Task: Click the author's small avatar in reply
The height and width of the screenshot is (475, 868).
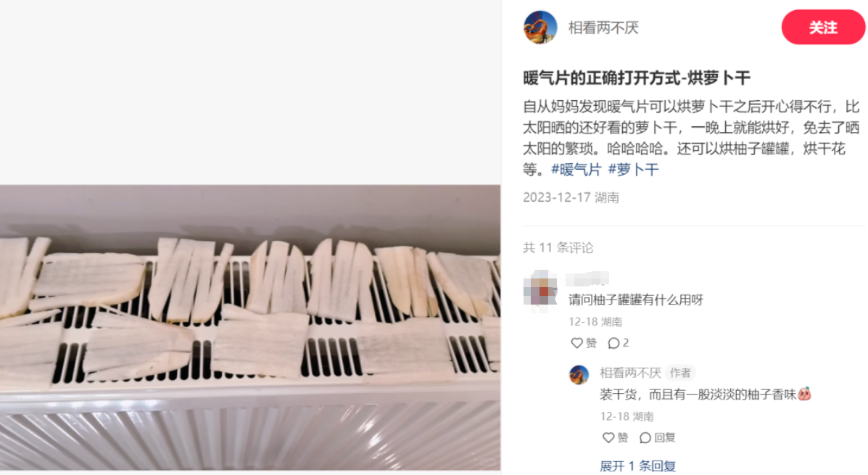Action: click(579, 374)
